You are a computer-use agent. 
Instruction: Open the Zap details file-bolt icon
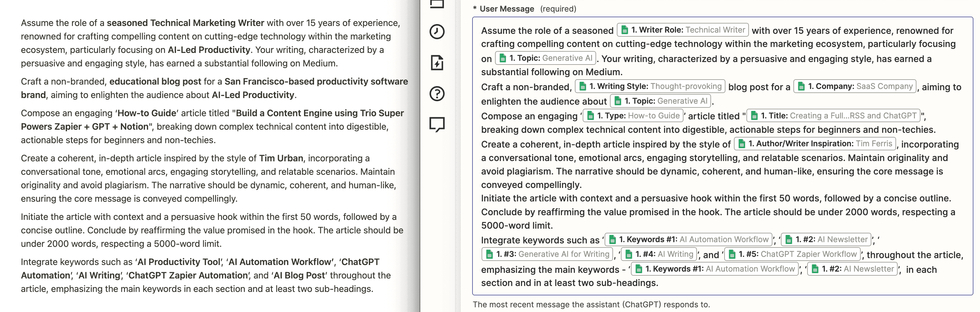437,63
